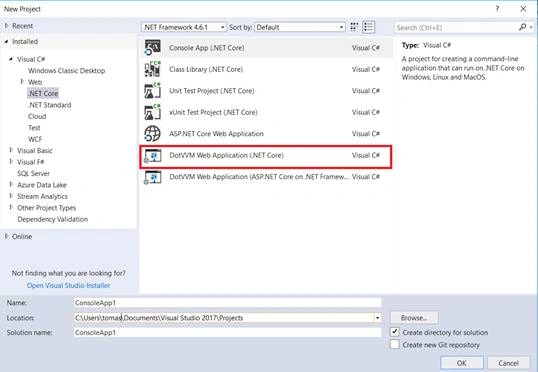The height and width of the screenshot is (372, 538).
Task: Select the Cloud category
Action: (37, 116)
